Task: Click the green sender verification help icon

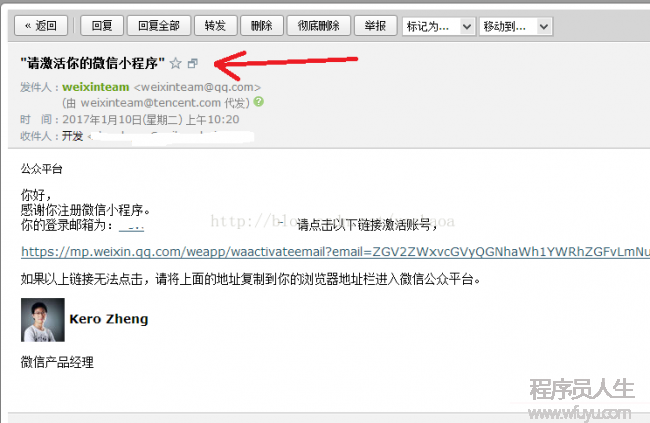Action: coord(259,102)
